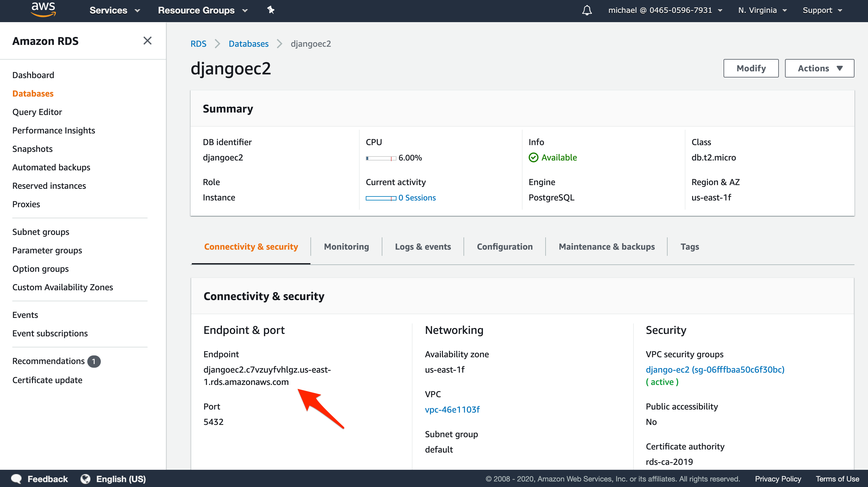
Task: Open the Actions dropdown button
Action: click(x=819, y=69)
